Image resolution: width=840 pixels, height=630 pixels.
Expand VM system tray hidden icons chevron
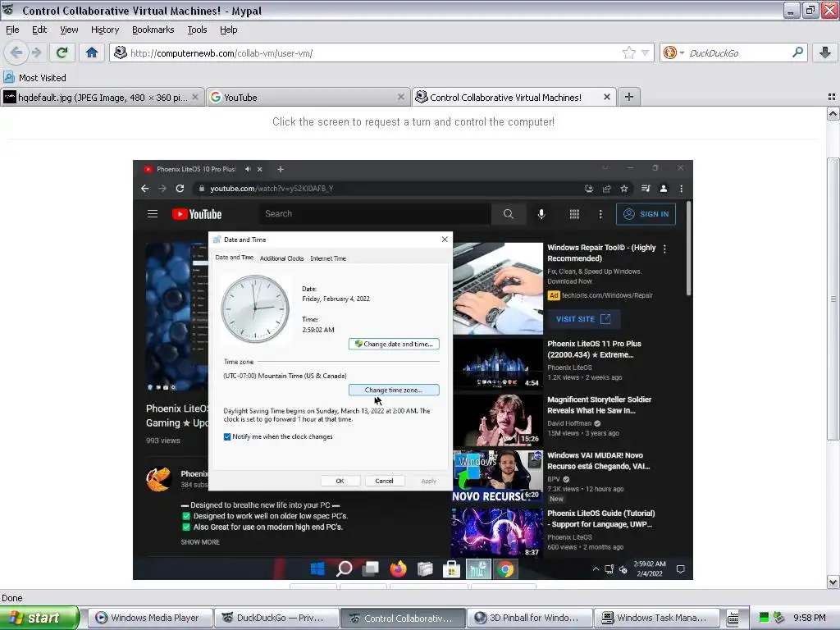[596, 569]
